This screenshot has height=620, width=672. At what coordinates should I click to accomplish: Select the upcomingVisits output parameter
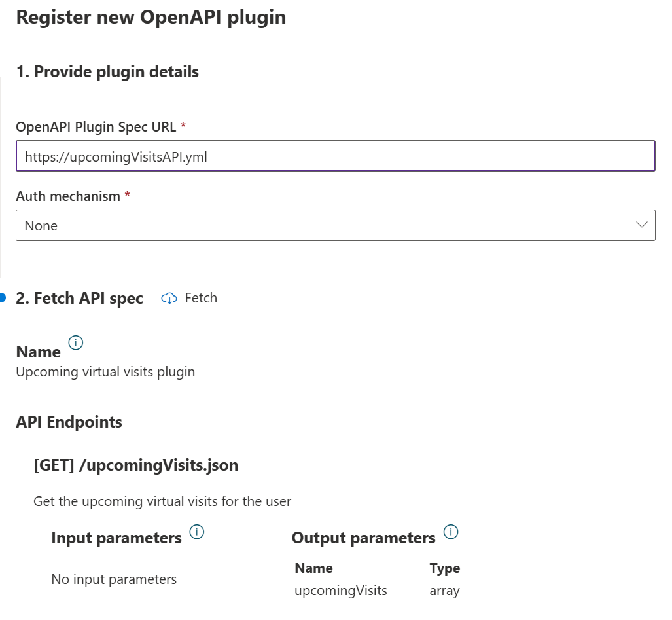341,591
